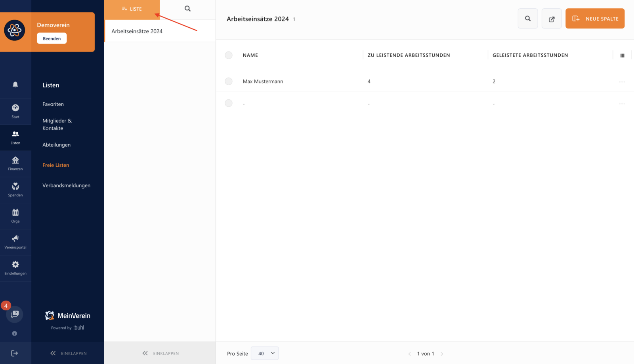Click the Demoverein name text
Viewport: 634px width, 364px height.
[53, 25]
